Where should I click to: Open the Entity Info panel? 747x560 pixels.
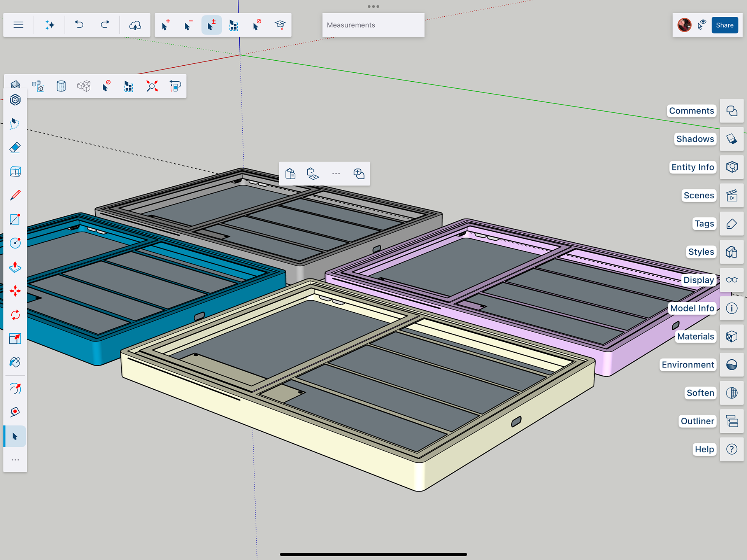[x=731, y=167]
